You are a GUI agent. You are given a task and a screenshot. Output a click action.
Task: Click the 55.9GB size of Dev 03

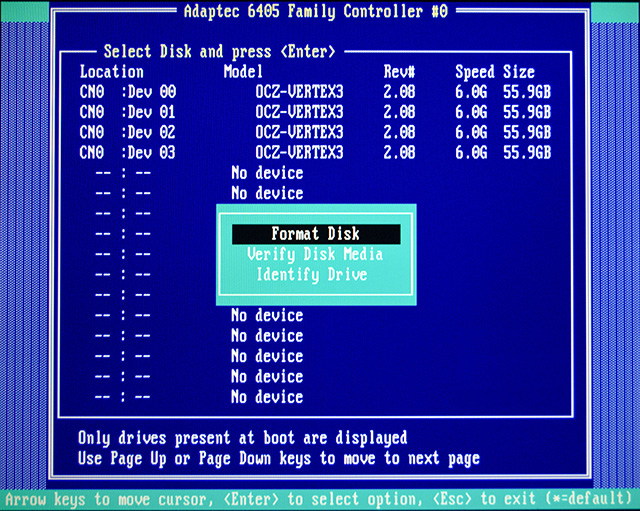coord(527,153)
